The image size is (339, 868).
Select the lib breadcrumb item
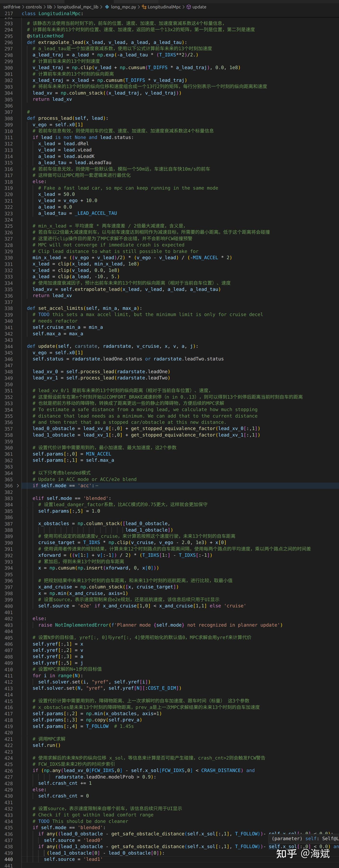[49, 7]
